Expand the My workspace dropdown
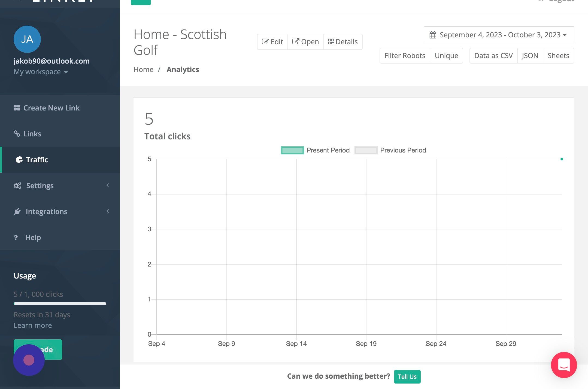Image resolution: width=588 pixels, height=389 pixels. (41, 72)
